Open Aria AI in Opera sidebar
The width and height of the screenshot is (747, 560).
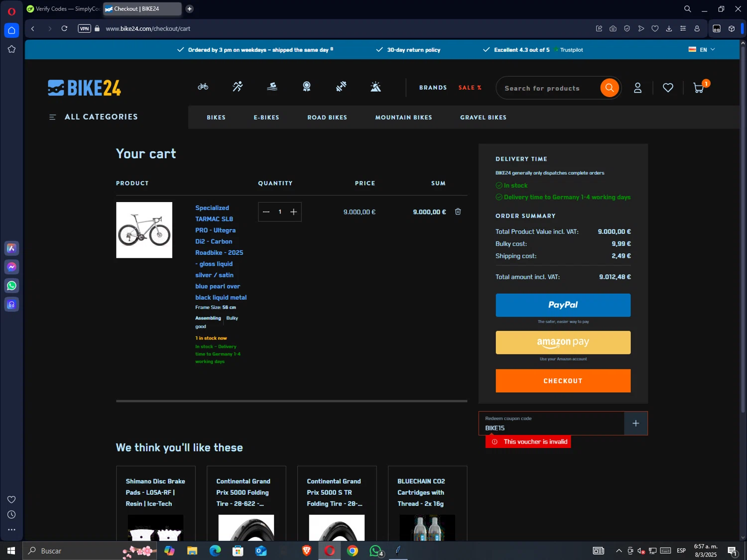pyautogui.click(x=11, y=248)
